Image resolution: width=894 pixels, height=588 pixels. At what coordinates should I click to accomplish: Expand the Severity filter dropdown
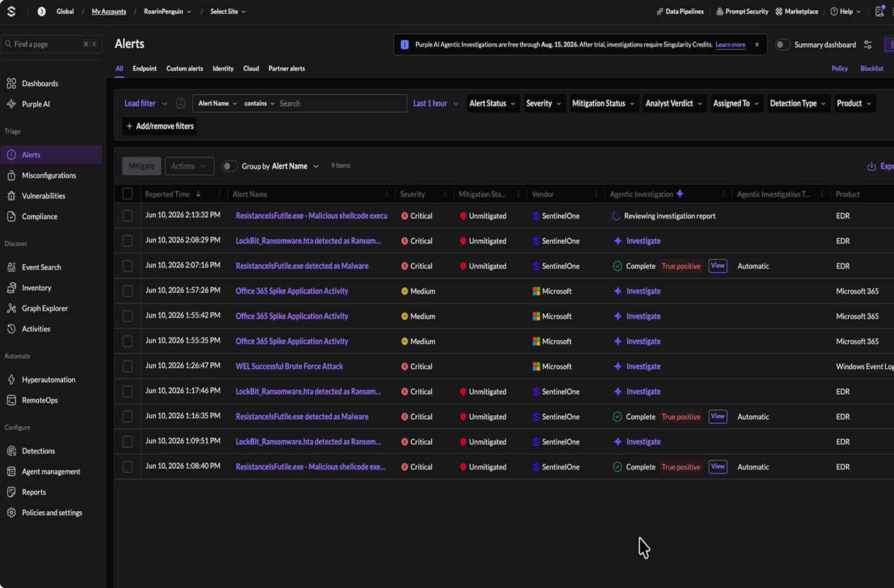click(x=543, y=103)
